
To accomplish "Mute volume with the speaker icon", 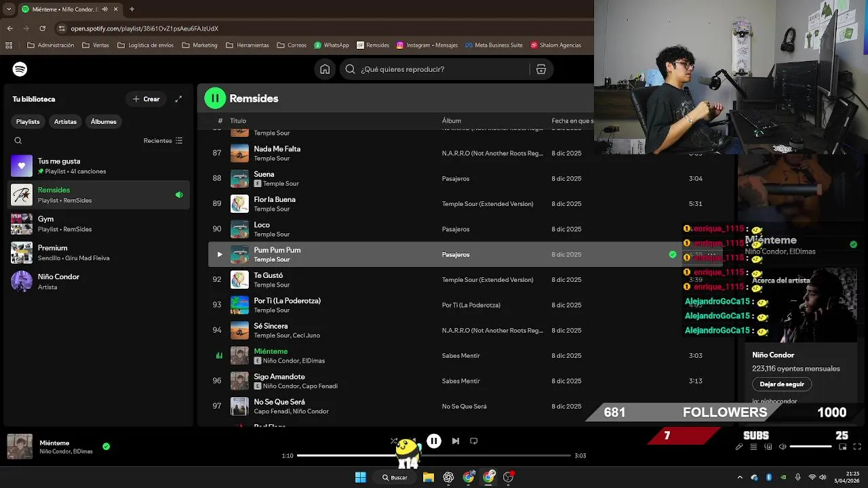I will [783, 447].
